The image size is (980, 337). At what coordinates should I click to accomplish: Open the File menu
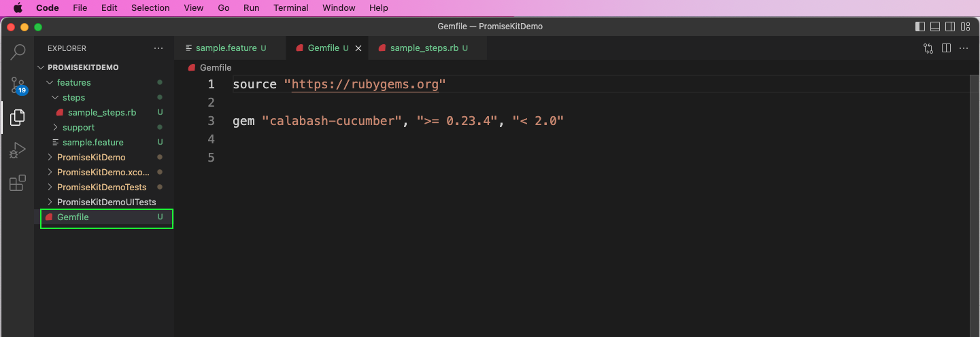[x=80, y=8]
